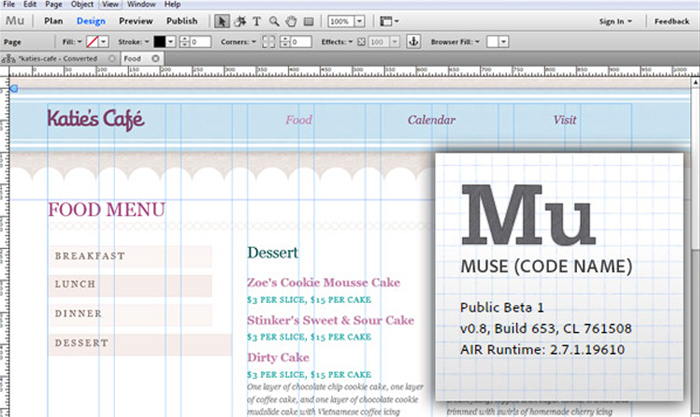
Task: Open the Fill swatch dropdown arrow
Action: pos(104,42)
